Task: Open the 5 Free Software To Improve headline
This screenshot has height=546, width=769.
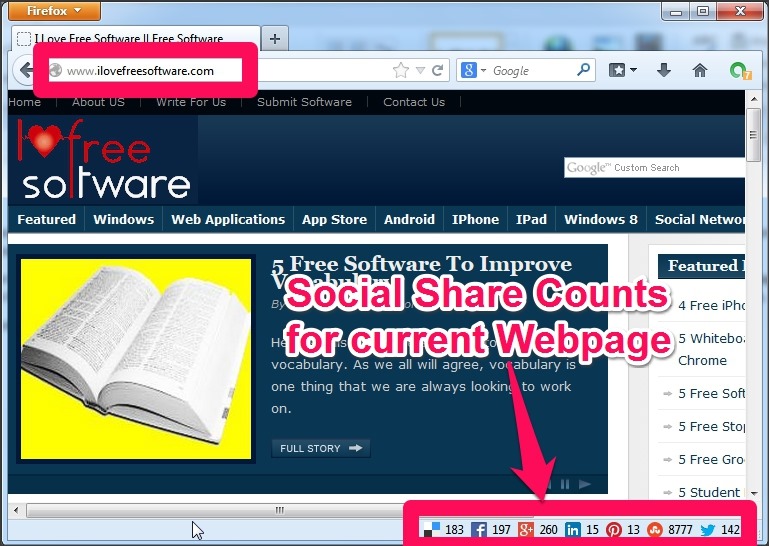Action: 422,273
